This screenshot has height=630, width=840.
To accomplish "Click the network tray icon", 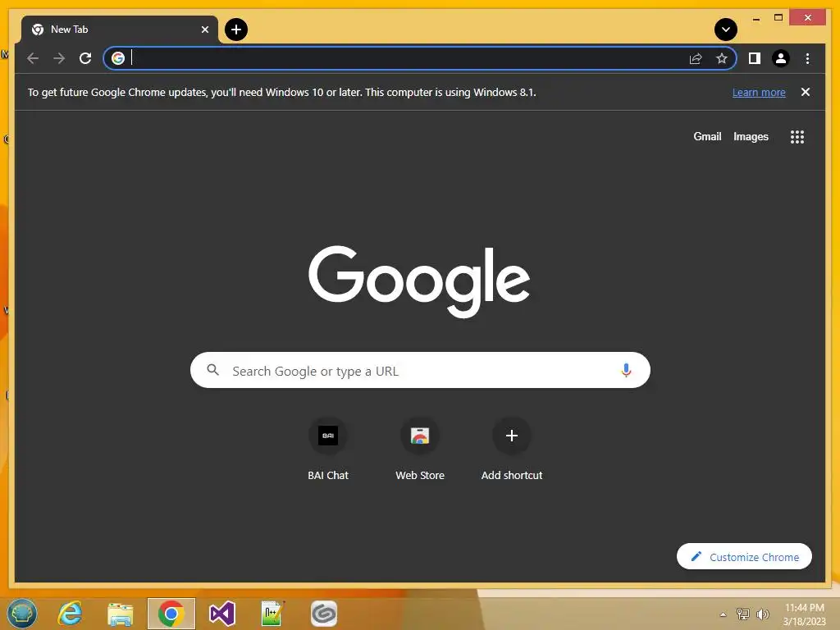I will [743, 614].
